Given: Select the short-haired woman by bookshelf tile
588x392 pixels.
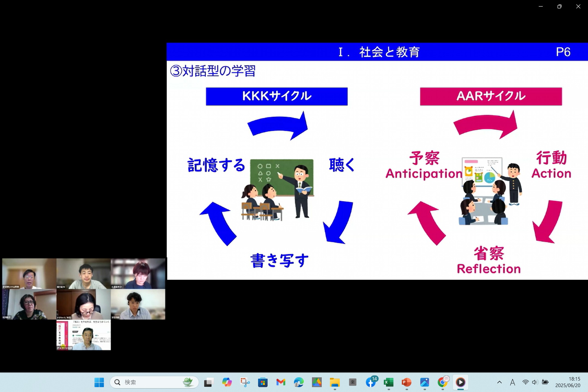Looking at the screenshot, I should 138,274.
